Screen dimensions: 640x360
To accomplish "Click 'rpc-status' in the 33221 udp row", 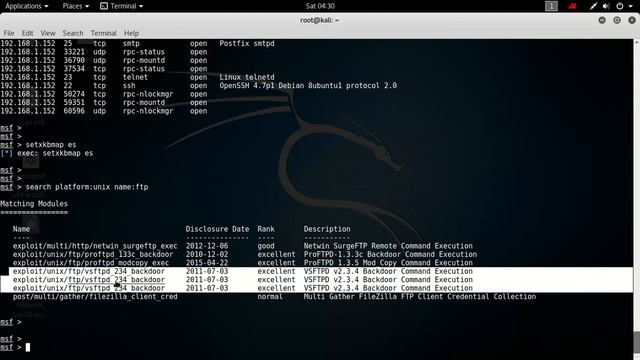I will (x=144, y=52).
